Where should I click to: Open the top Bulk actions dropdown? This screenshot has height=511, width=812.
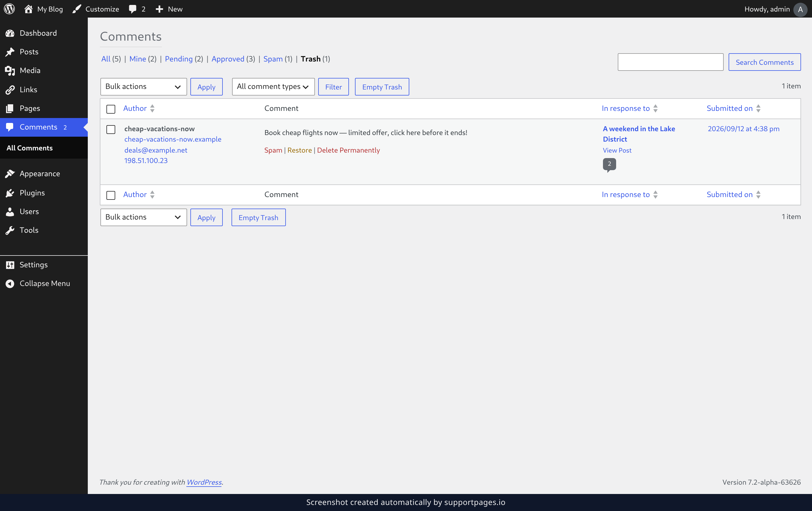point(143,87)
